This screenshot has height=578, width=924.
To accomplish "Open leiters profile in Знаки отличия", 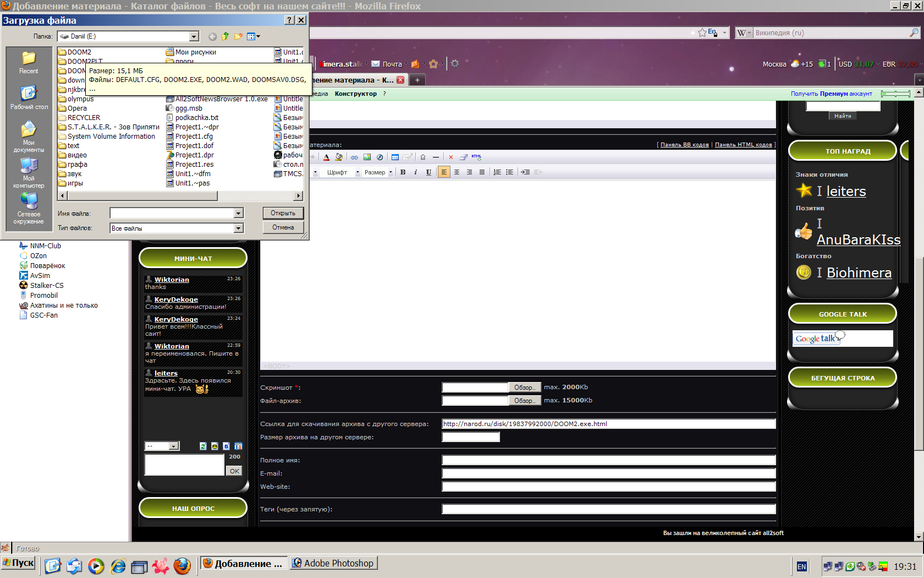I will coord(846,192).
